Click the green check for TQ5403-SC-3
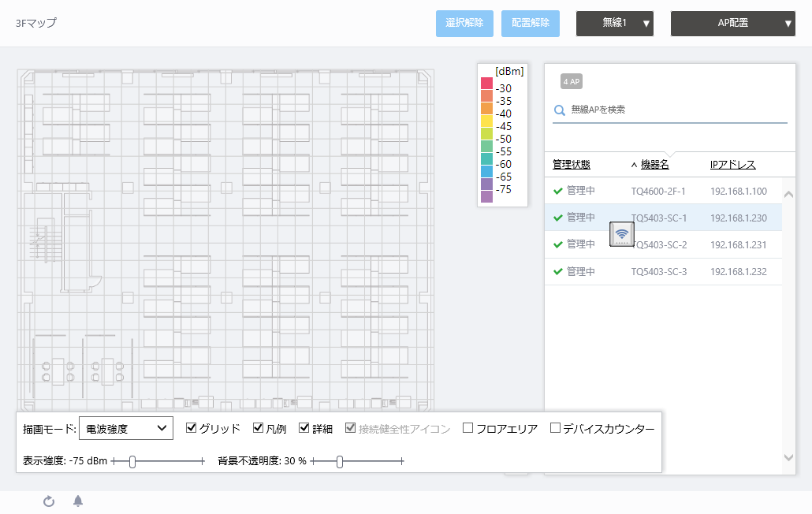This screenshot has height=514, width=812. [557, 271]
